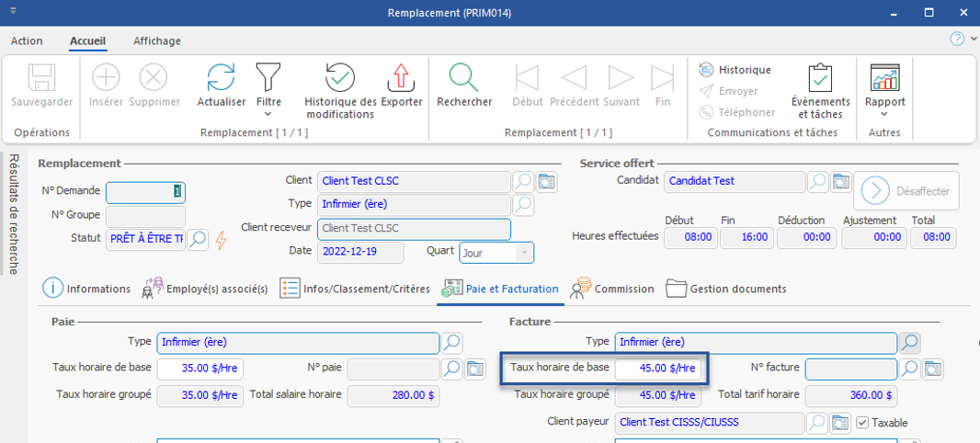Open the Action ribbon tab
The image size is (980, 443).
click(x=27, y=40)
